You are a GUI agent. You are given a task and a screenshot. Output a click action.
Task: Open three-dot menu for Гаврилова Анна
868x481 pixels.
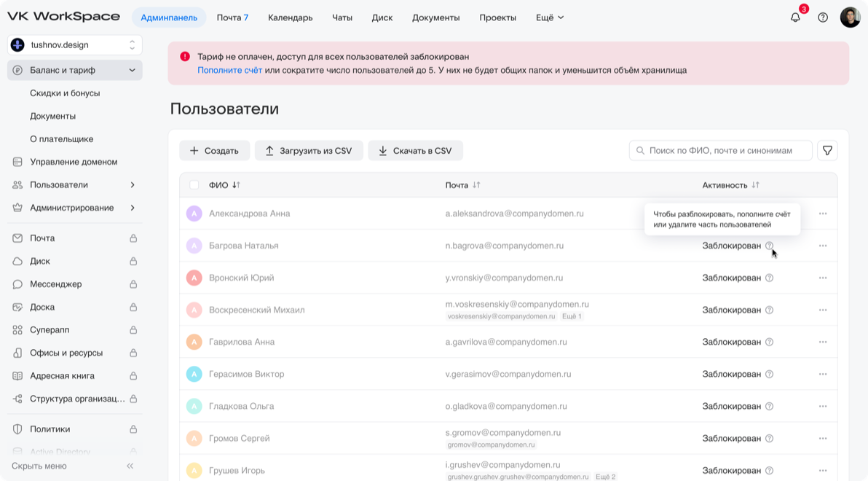pos(823,342)
